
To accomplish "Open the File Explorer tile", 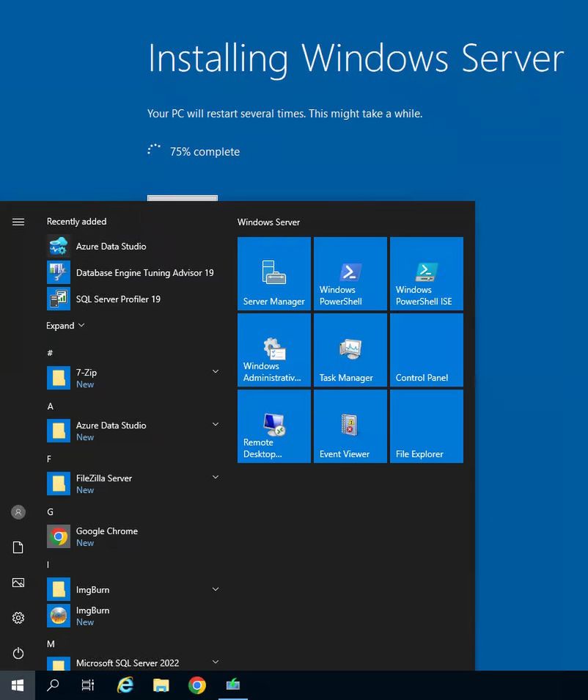I will 427,426.
